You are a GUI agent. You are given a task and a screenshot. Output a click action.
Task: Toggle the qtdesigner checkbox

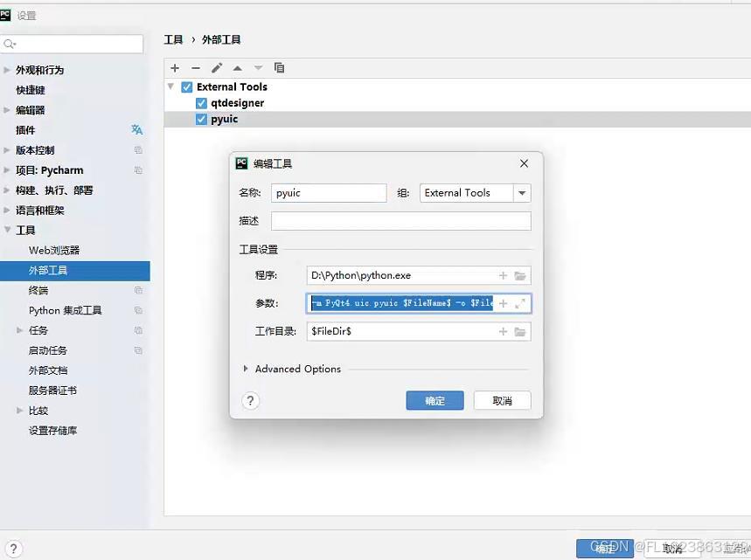[x=201, y=103]
